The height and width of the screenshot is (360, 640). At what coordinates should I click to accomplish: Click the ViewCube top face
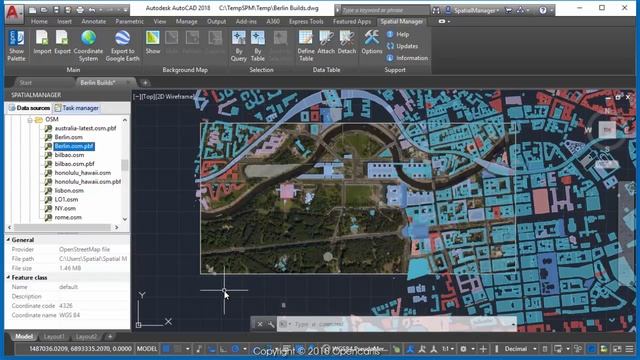(x=607, y=130)
